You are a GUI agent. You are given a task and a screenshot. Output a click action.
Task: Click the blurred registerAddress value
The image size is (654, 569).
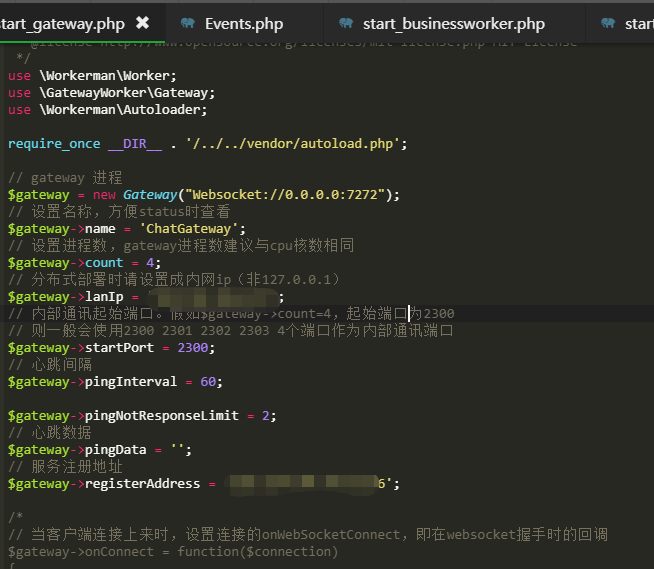tap(302, 484)
